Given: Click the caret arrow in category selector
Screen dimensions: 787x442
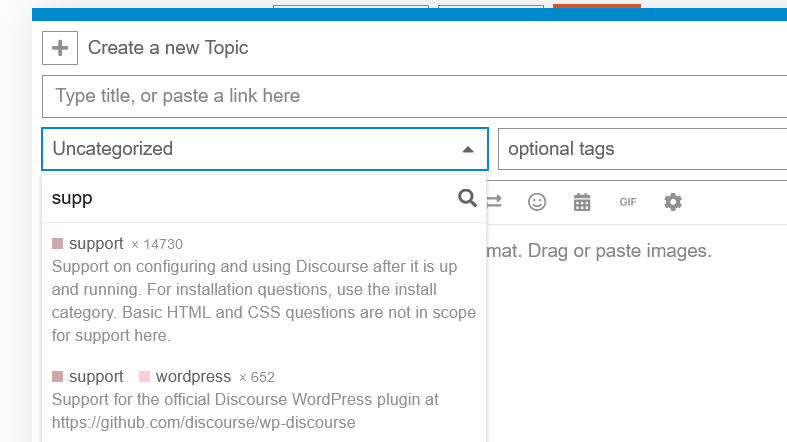Looking at the screenshot, I should [x=468, y=150].
